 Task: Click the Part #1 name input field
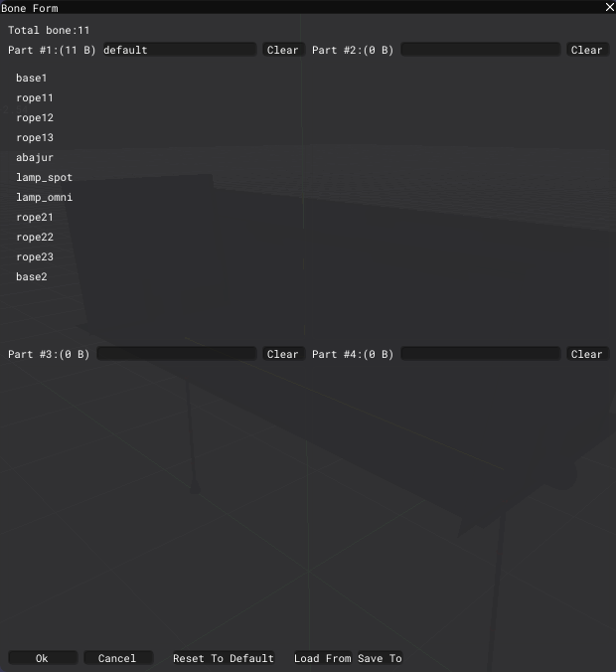(x=179, y=50)
